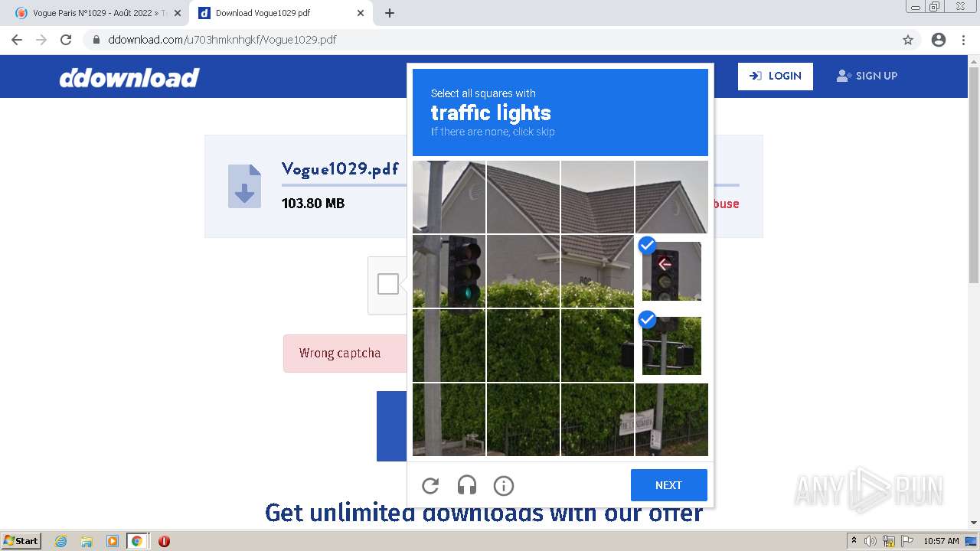Select the bottom-right tile with street sign
980x551 pixels.
671,419
